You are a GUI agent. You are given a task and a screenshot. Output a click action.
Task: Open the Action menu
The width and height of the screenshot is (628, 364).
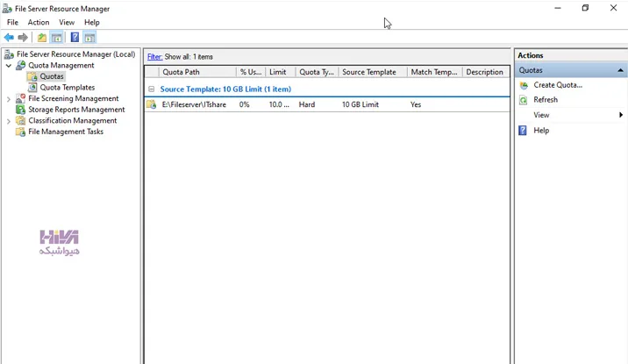click(39, 23)
